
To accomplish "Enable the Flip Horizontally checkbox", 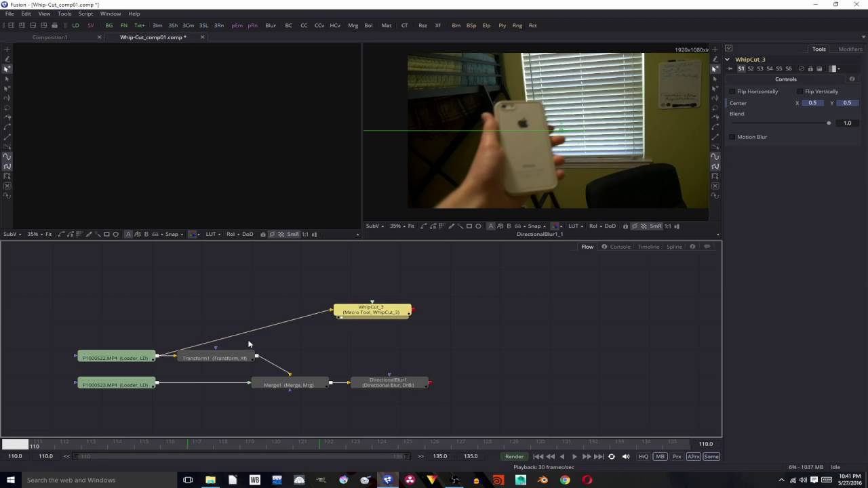I will tap(732, 91).
